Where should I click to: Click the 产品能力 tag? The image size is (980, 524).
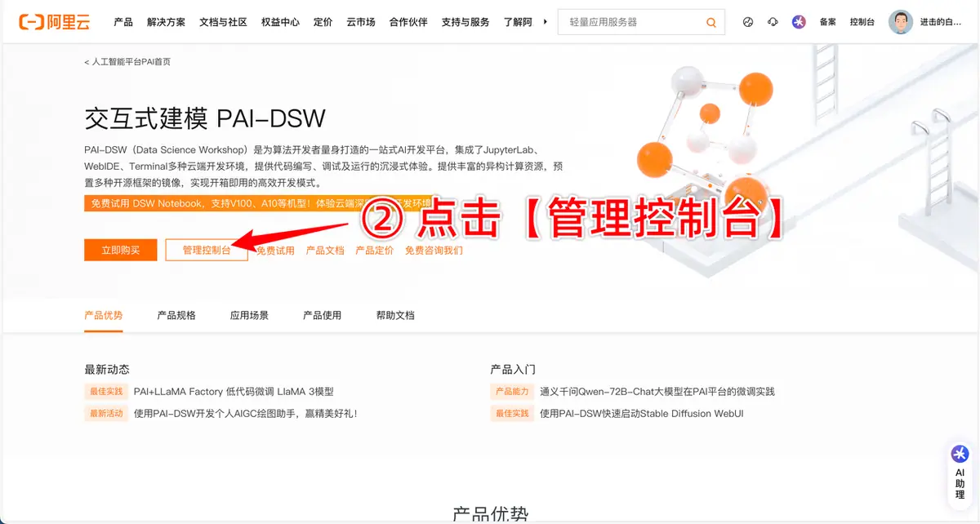pos(512,392)
